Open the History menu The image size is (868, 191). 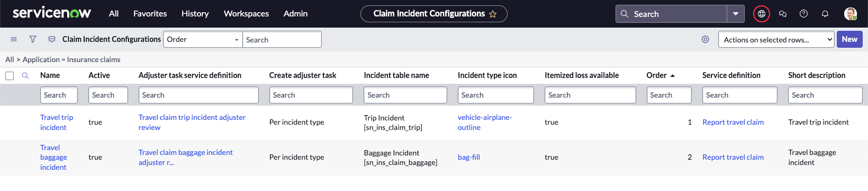coord(195,14)
